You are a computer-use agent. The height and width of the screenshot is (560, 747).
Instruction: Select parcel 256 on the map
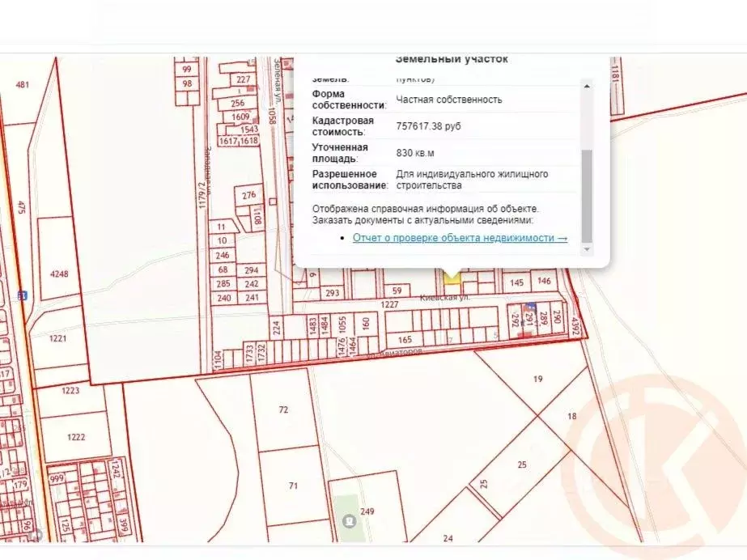pos(238,103)
